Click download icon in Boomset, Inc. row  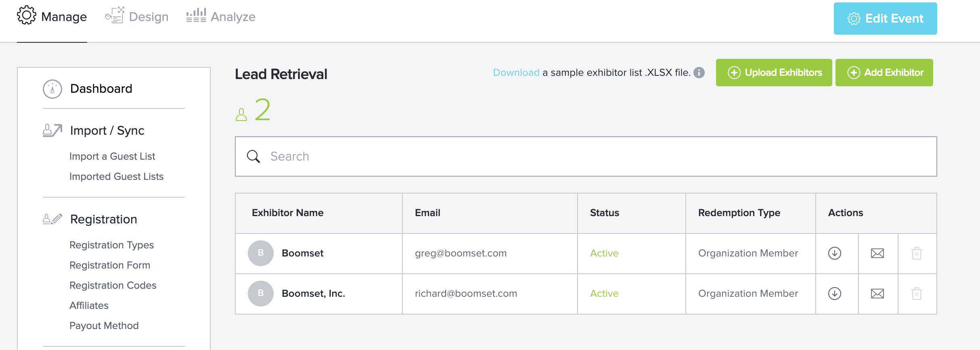click(835, 294)
